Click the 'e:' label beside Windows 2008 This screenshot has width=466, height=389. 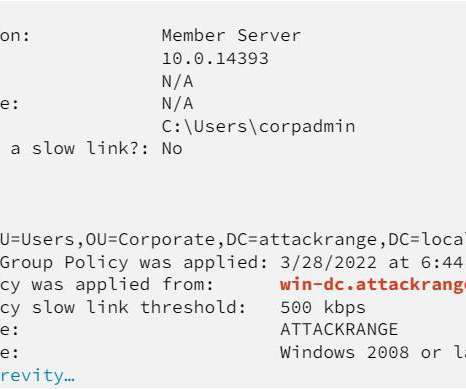[10, 353]
